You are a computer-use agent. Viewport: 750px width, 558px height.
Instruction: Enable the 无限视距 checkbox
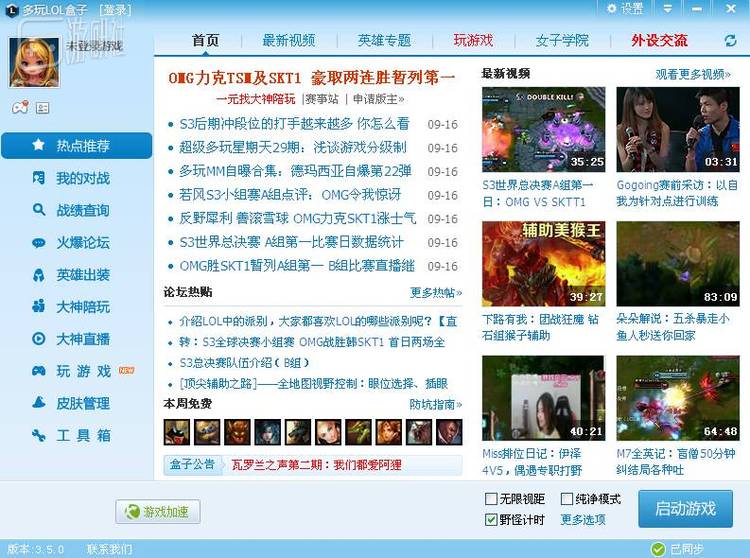pyautogui.click(x=491, y=499)
